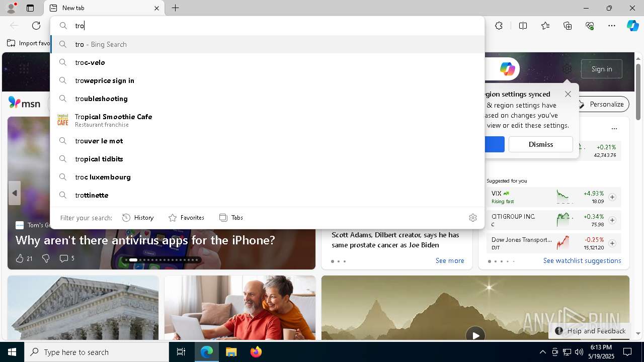Viewport: 644px width, 362px height.
Task: Select Tropical Smoothie Cafe suggestion
Action: [267, 120]
